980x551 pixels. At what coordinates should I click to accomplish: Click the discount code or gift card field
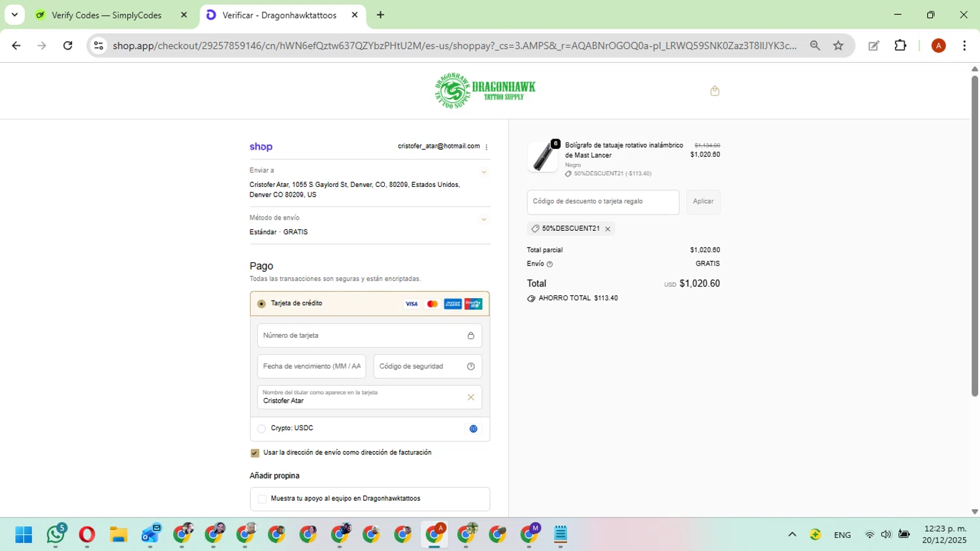click(603, 202)
